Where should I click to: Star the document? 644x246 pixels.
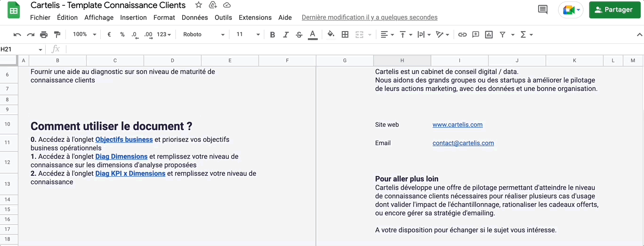point(199,5)
